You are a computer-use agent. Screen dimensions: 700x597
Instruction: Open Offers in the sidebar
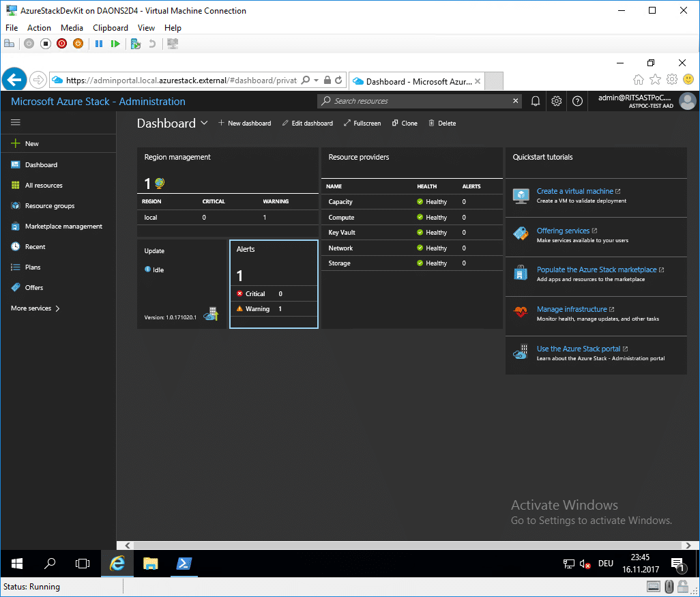[59, 287]
